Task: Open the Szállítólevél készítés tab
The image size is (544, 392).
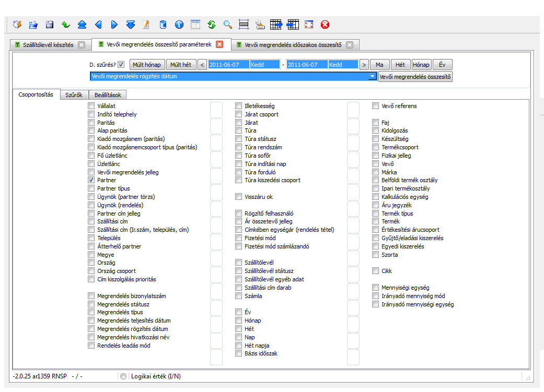Action: click(48, 45)
